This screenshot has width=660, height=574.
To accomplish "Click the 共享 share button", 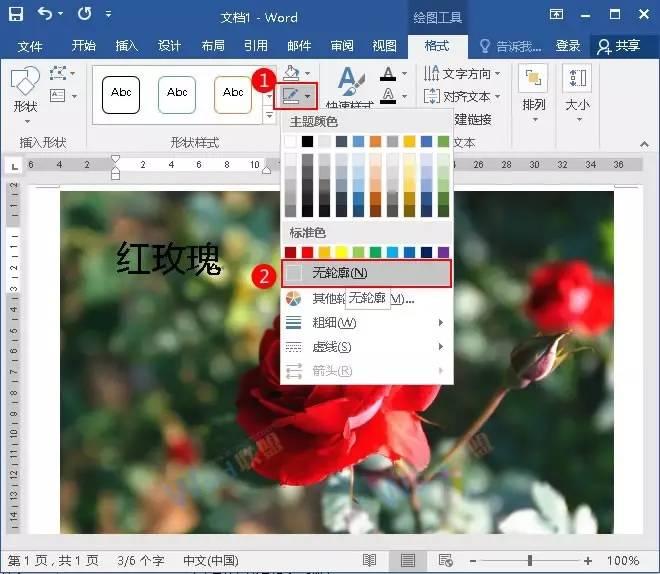I will tap(619, 45).
